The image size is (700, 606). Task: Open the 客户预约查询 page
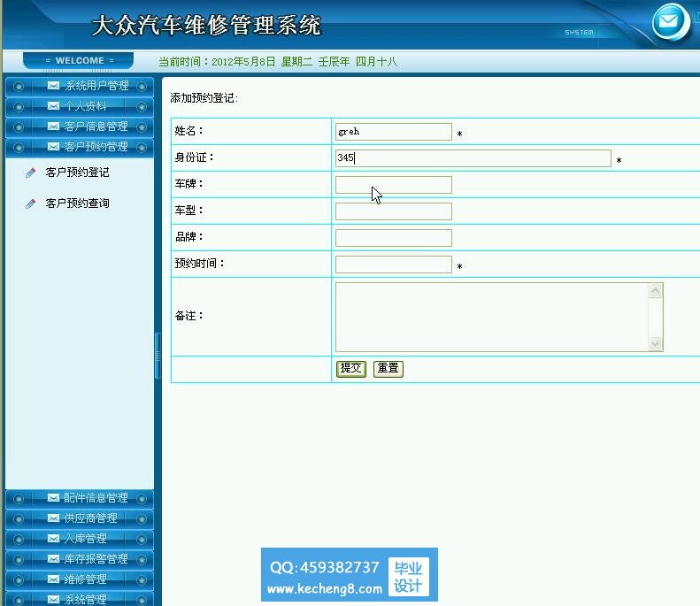[77, 203]
